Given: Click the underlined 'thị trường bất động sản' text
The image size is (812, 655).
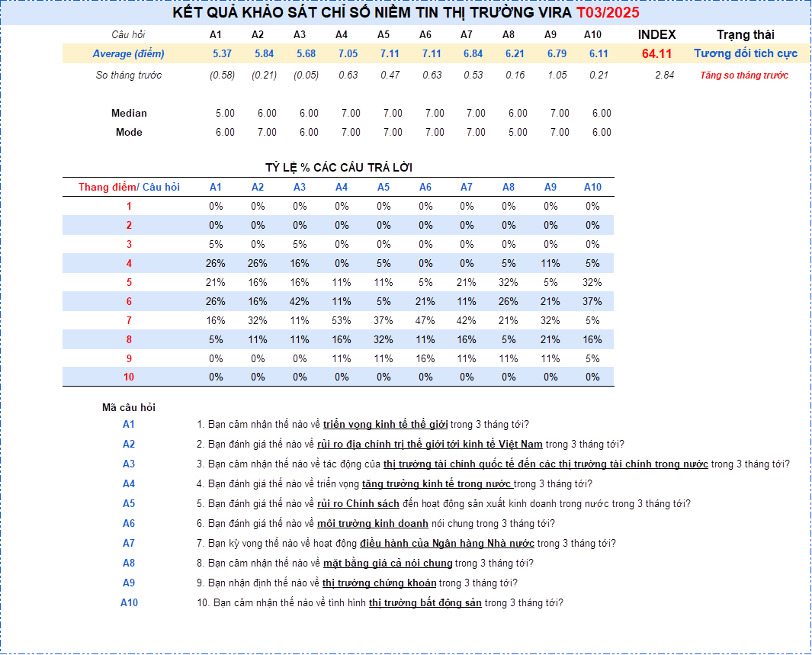Looking at the screenshot, I should coord(425,603).
